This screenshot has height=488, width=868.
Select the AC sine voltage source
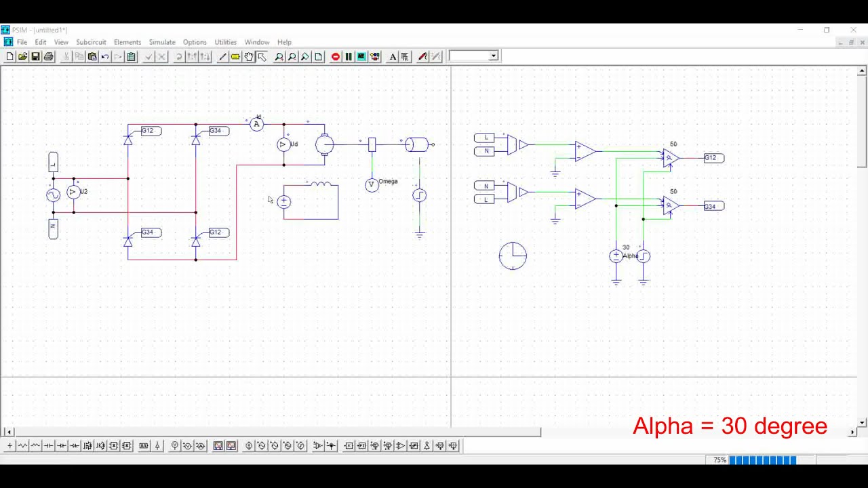pyautogui.click(x=53, y=195)
